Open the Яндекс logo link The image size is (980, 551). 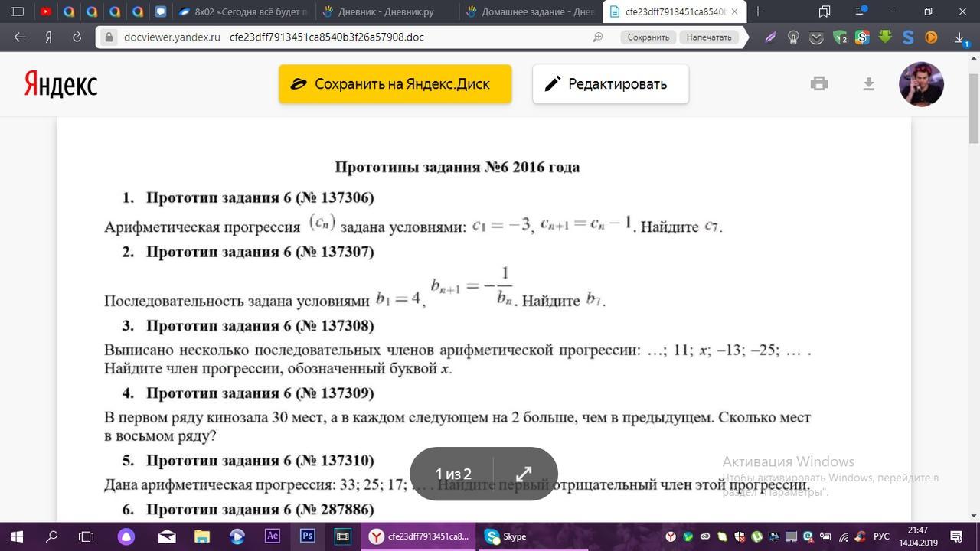(x=60, y=84)
